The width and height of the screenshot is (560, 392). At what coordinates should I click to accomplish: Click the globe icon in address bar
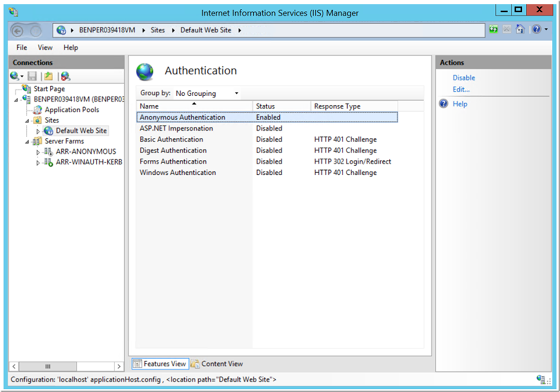61,30
